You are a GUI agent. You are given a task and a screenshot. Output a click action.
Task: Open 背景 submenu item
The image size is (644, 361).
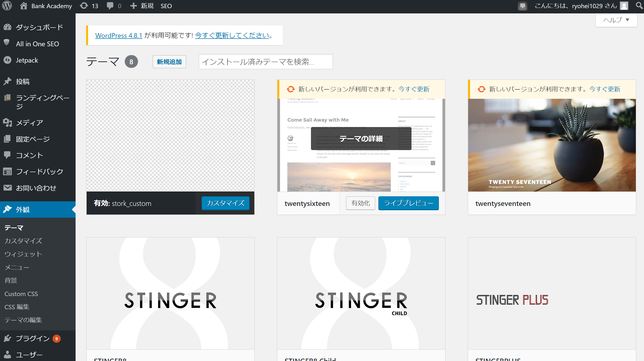[11, 280]
